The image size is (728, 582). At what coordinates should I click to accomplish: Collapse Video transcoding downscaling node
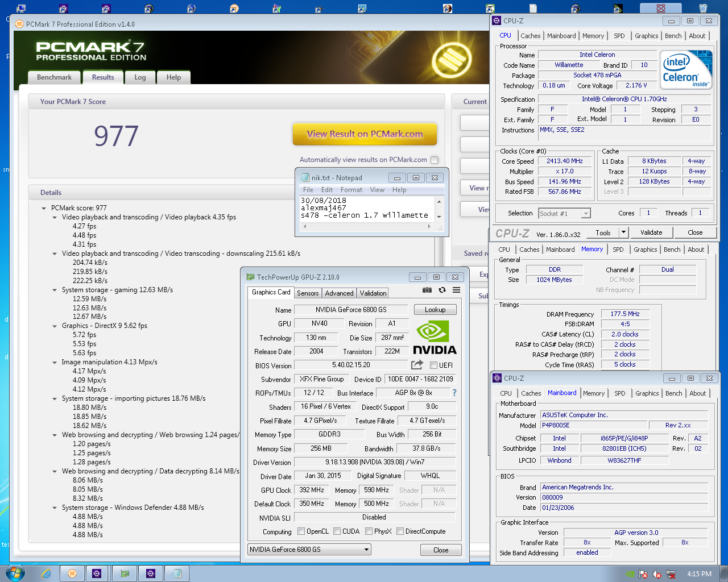55,253
